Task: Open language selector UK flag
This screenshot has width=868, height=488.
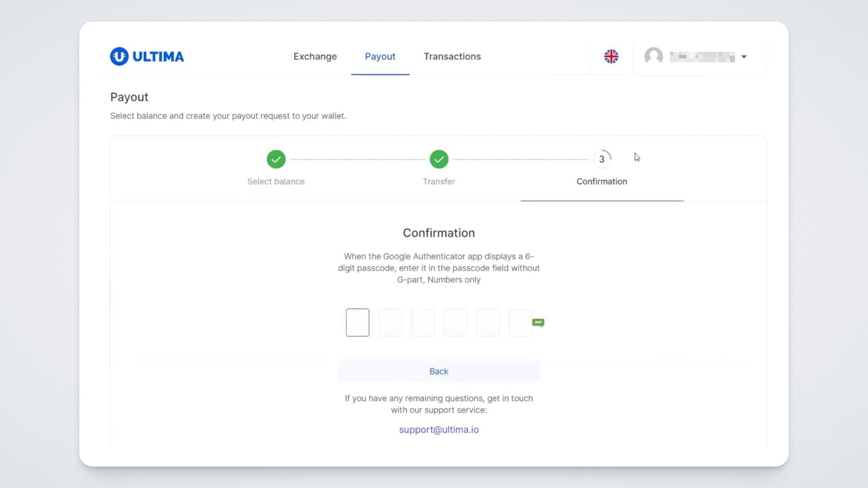Action: point(611,56)
